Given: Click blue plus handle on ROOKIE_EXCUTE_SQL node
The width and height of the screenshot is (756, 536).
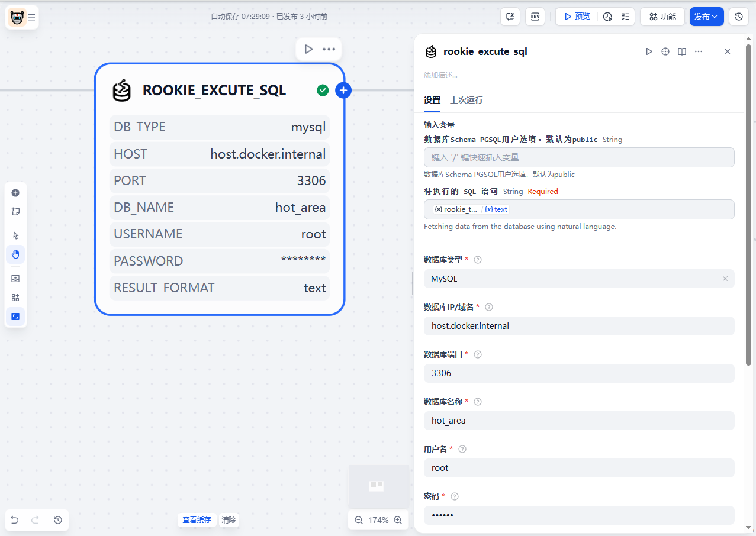Looking at the screenshot, I should 343,91.
